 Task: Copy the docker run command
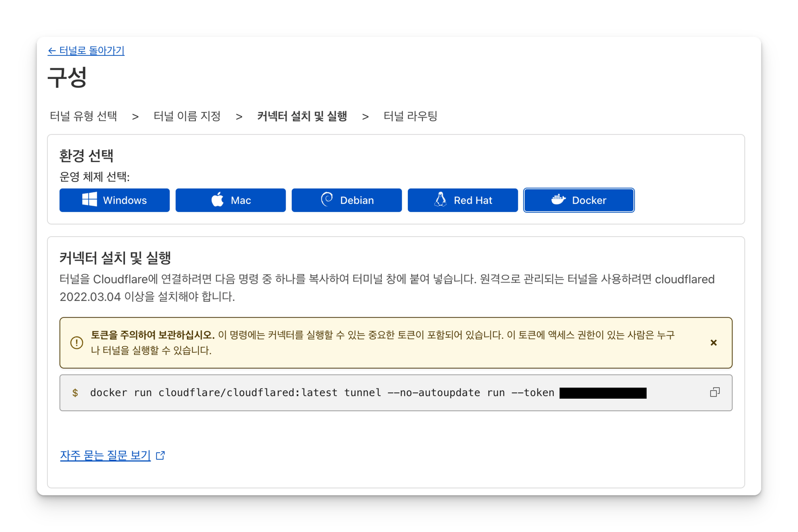tap(714, 392)
